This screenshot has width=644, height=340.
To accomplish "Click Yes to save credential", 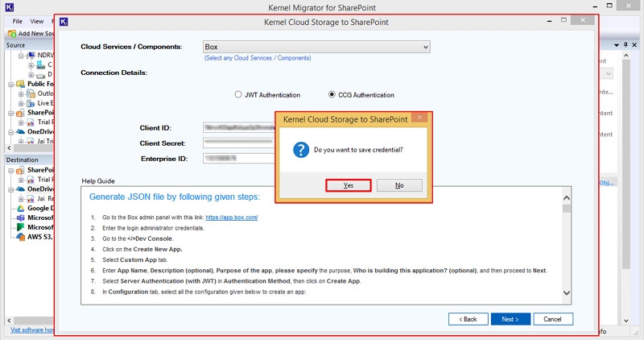I will (349, 185).
